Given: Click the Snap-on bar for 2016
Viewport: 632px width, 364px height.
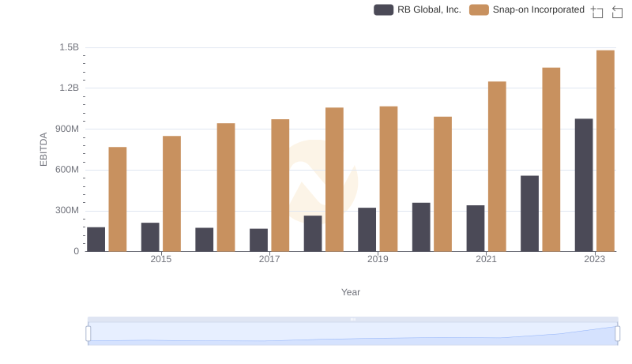Looking at the screenshot, I should [x=226, y=187].
